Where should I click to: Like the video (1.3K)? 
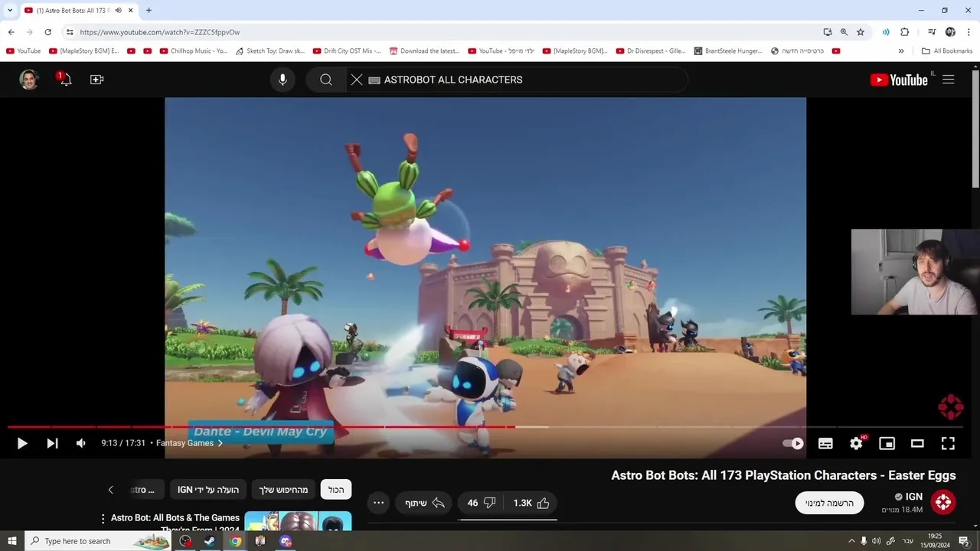point(532,503)
